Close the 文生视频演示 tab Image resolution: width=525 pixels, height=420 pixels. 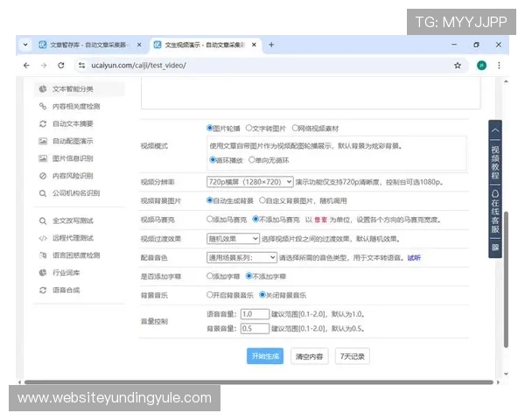(x=254, y=45)
